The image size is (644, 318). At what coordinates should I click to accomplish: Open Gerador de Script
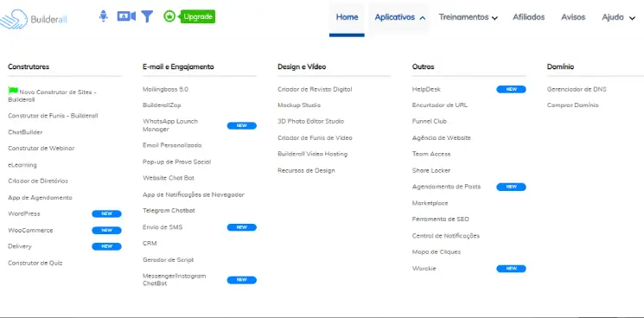click(x=168, y=260)
